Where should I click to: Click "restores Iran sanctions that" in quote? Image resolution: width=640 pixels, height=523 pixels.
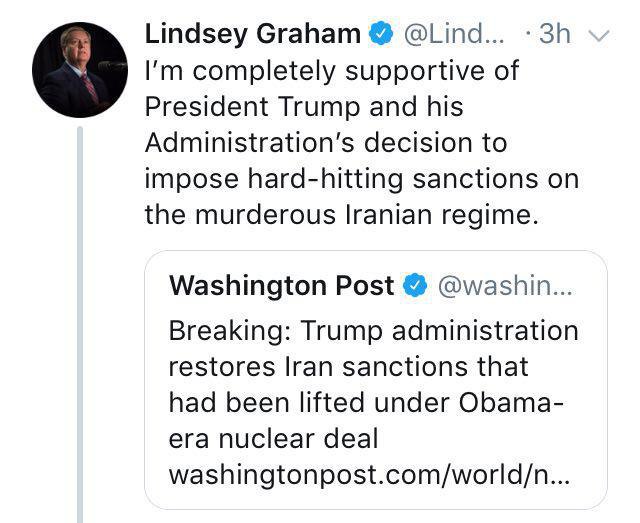pos(348,366)
